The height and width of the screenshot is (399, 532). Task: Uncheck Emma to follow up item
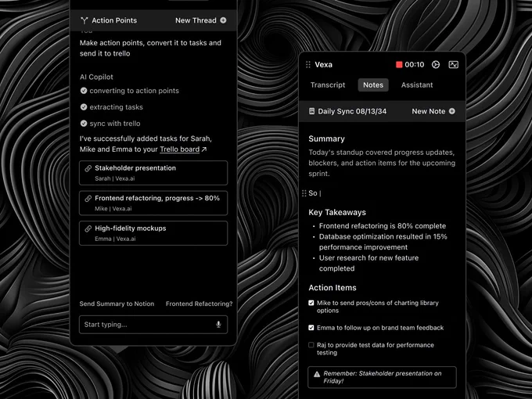tap(311, 328)
